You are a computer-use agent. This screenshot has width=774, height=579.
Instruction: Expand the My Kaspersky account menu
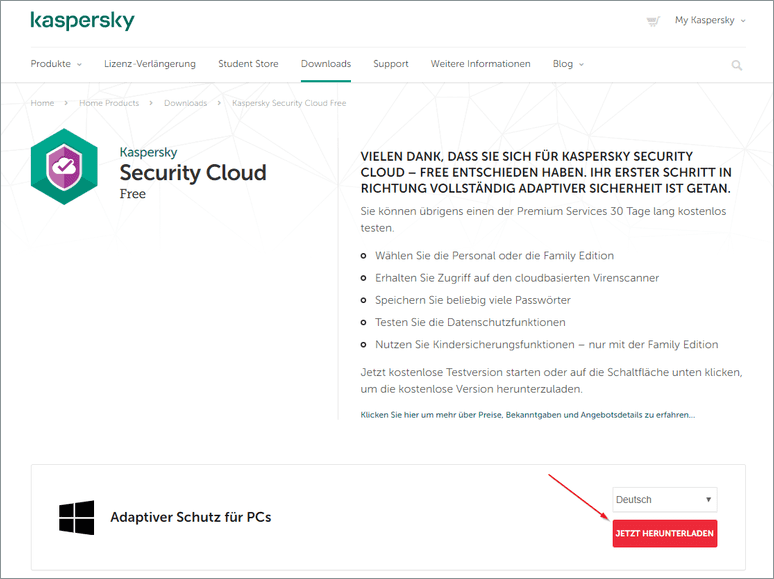(710, 20)
